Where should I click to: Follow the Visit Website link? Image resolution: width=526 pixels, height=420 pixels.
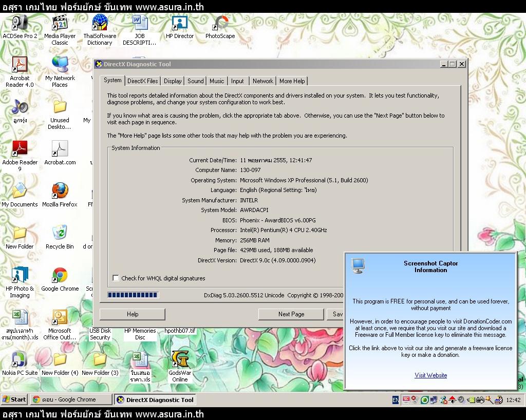pos(431,375)
